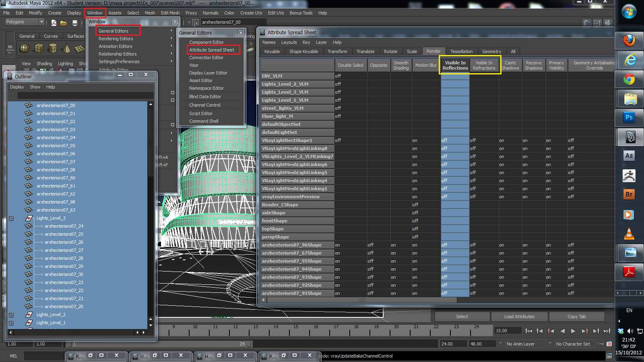Open the animation preferences icon by the key
Viewport: 644px width, 362px height.
609,344
